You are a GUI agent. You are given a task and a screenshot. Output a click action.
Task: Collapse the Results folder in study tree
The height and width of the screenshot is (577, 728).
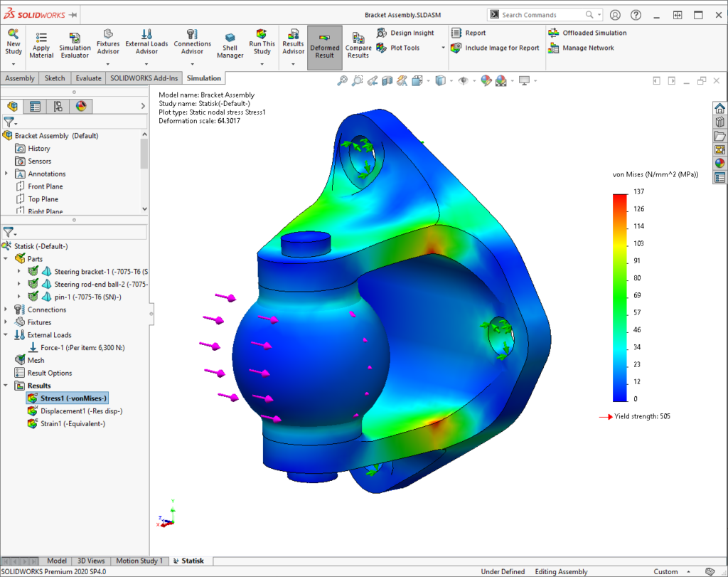(x=6, y=386)
